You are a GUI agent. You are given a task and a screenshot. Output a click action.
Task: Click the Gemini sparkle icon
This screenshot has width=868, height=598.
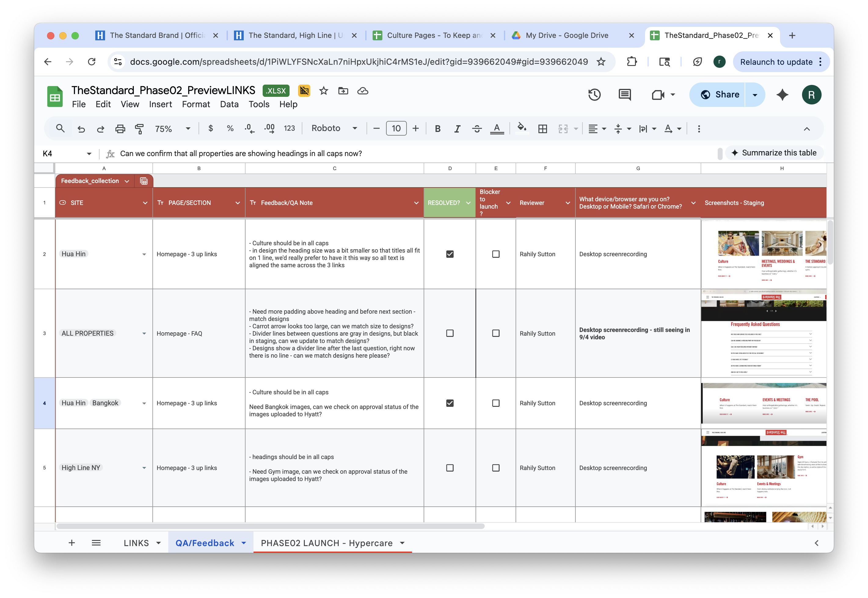782,95
